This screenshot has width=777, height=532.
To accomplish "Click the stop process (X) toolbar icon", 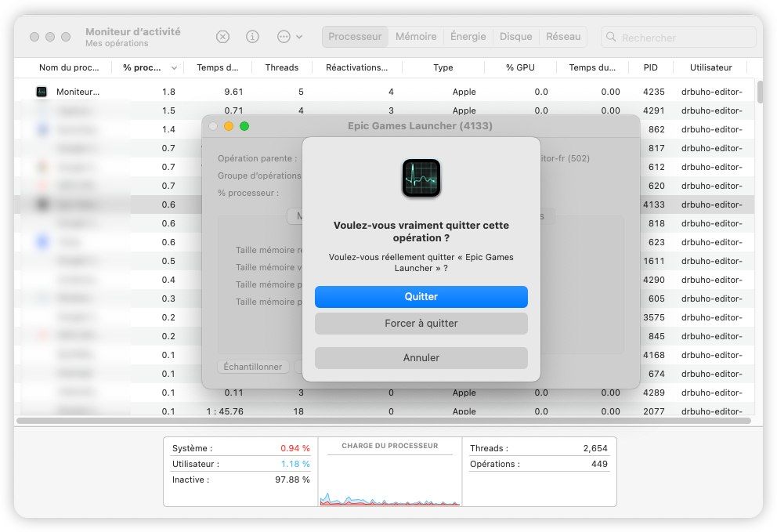I will click(222, 37).
